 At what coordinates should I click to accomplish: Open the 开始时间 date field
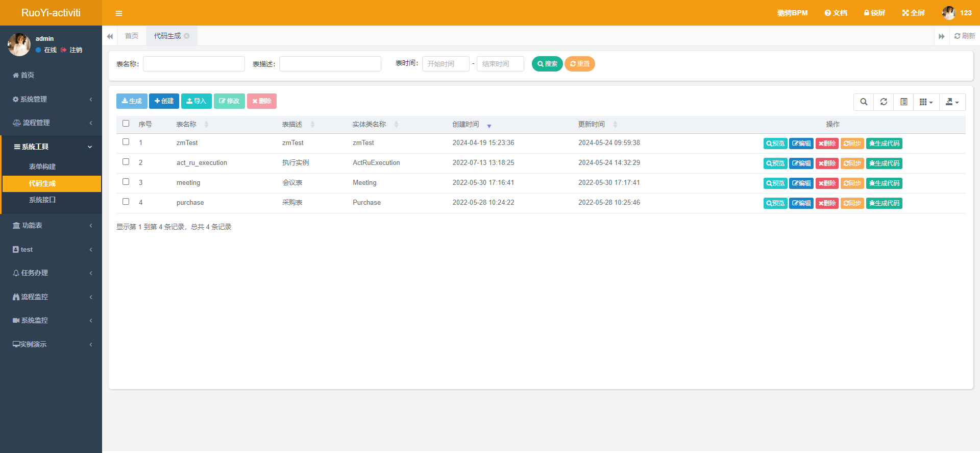(x=446, y=64)
